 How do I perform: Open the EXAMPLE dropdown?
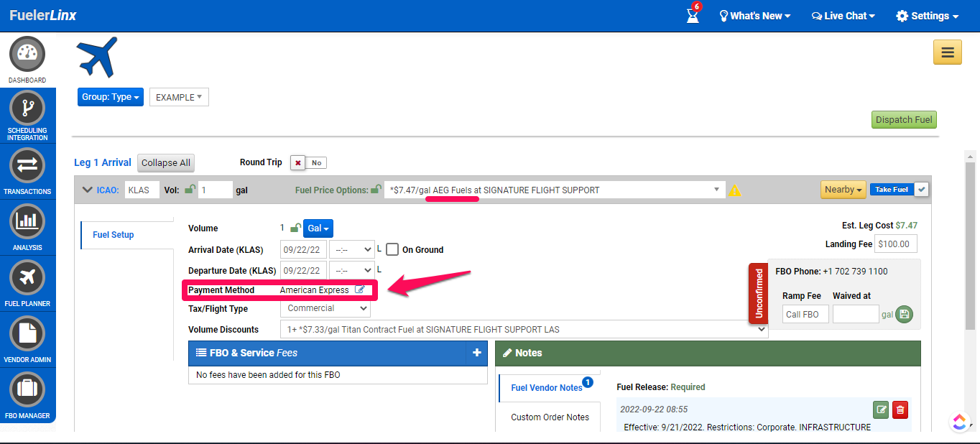[x=179, y=97]
